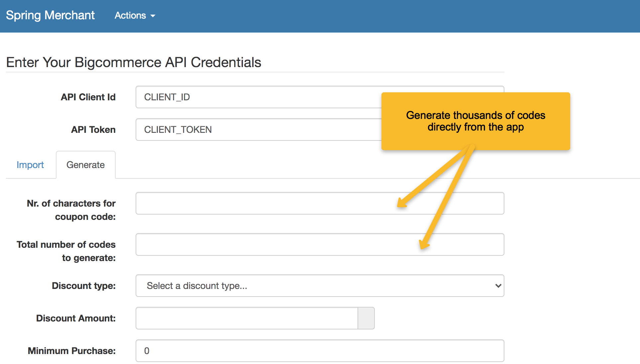640x364 pixels.
Task: Click the 'Total number of codes to generate:' label
Action: coord(66,251)
